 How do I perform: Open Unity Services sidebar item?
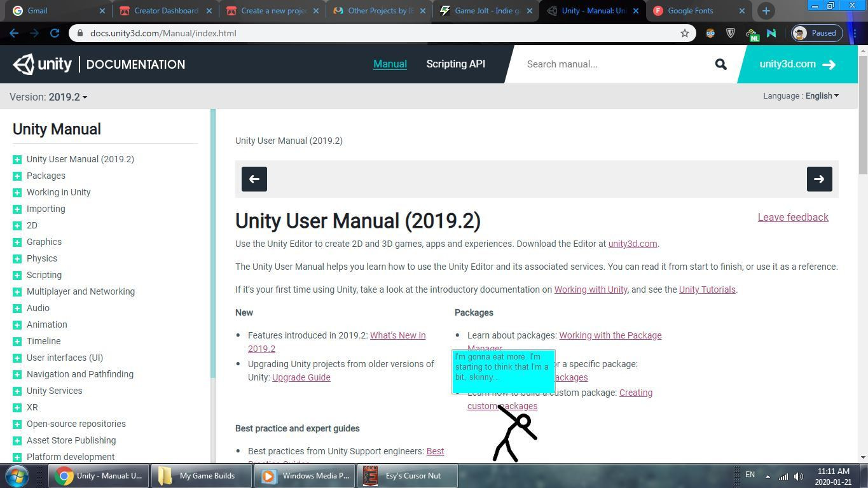click(54, 391)
